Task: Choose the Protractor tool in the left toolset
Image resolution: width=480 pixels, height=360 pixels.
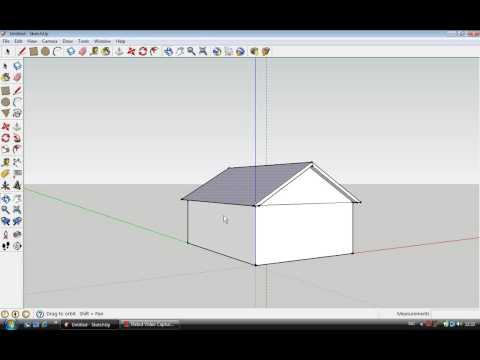Action: pyautogui.click(x=5, y=174)
